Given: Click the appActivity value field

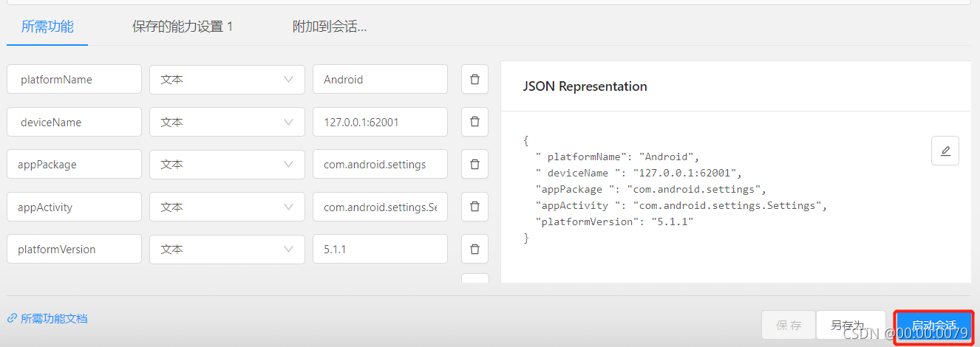Looking at the screenshot, I should point(380,207).
